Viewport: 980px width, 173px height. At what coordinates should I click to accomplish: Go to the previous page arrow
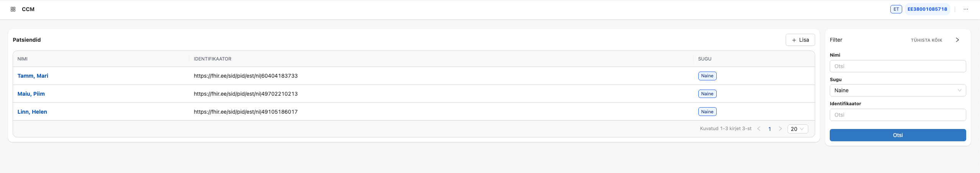click(x=758, y=129)
